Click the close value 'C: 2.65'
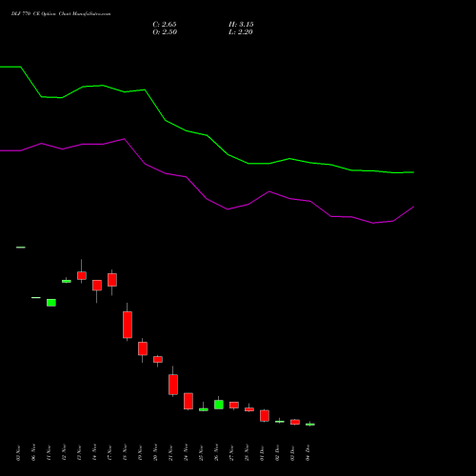 (165, 25)
